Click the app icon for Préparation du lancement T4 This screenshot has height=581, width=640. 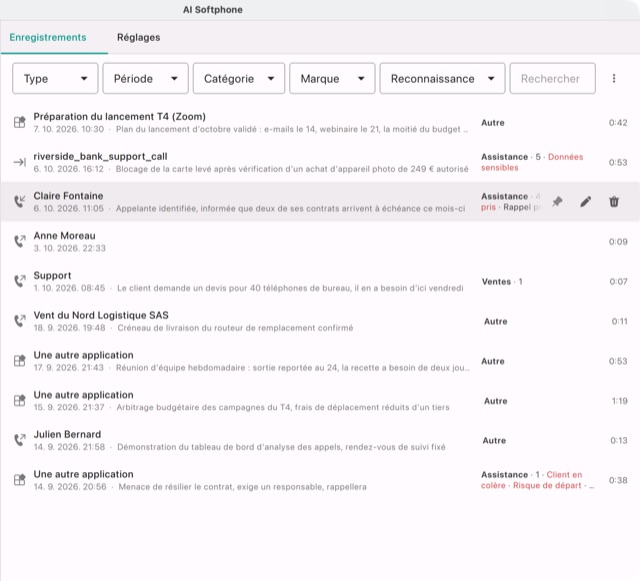click(20, 122)
